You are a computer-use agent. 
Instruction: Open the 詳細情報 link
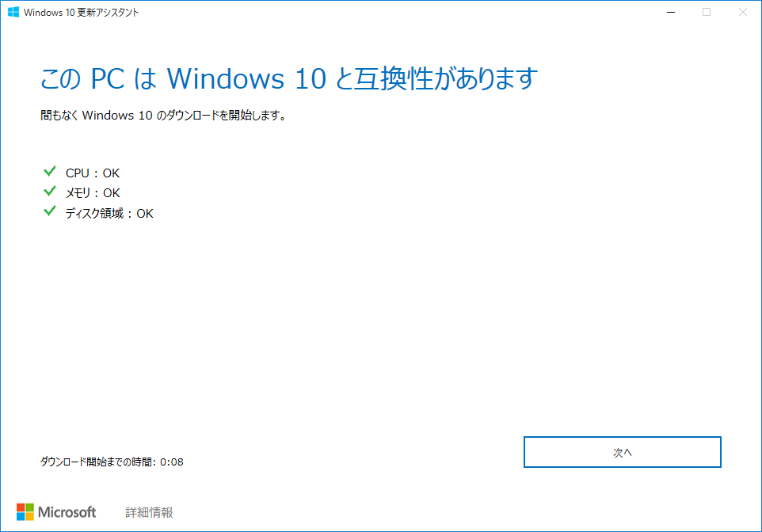(149, 512)
